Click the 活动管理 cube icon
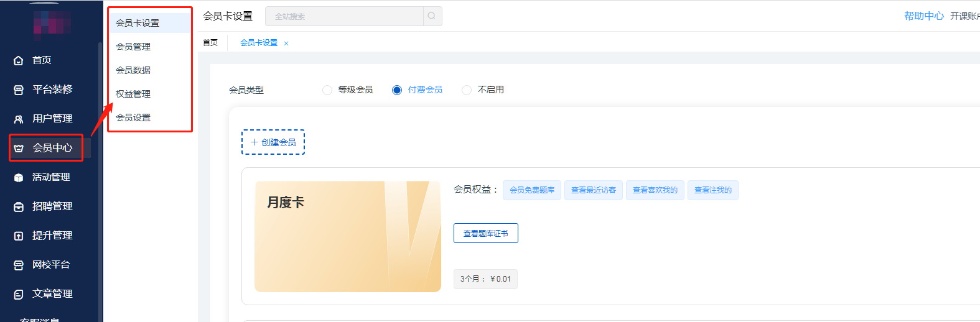 point(19,177)
